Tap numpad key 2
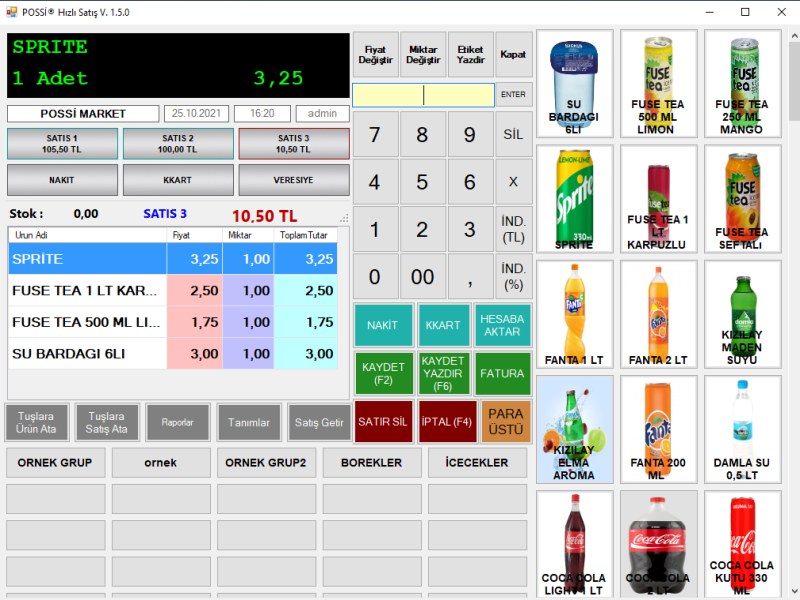Screen dimensions: 800x600 tap(422, 230)
